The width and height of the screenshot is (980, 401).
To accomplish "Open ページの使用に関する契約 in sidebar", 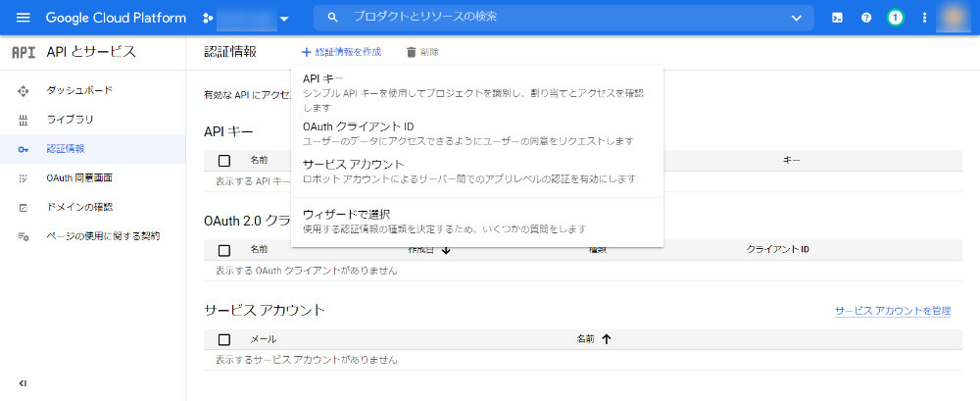I will [x=103, y=236].
